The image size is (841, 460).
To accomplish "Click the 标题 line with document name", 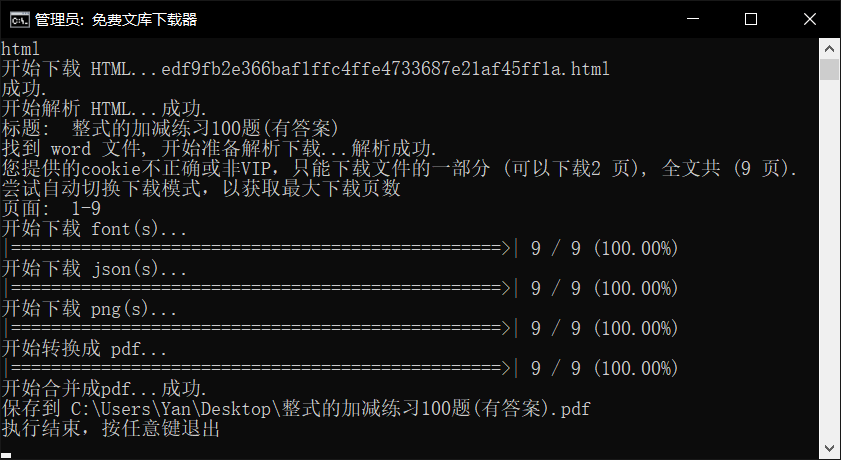I will click(x=170, y=129).
